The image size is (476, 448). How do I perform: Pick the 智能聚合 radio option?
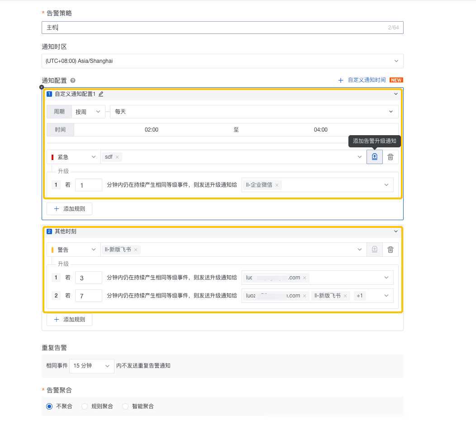coord(125,406)
